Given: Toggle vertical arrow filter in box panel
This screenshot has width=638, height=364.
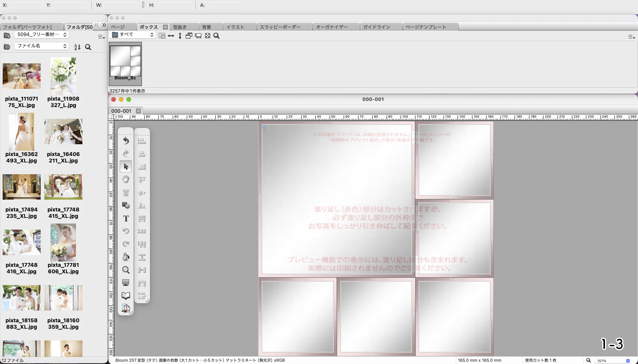Looking at the screenshot, I should click(180, 36).
